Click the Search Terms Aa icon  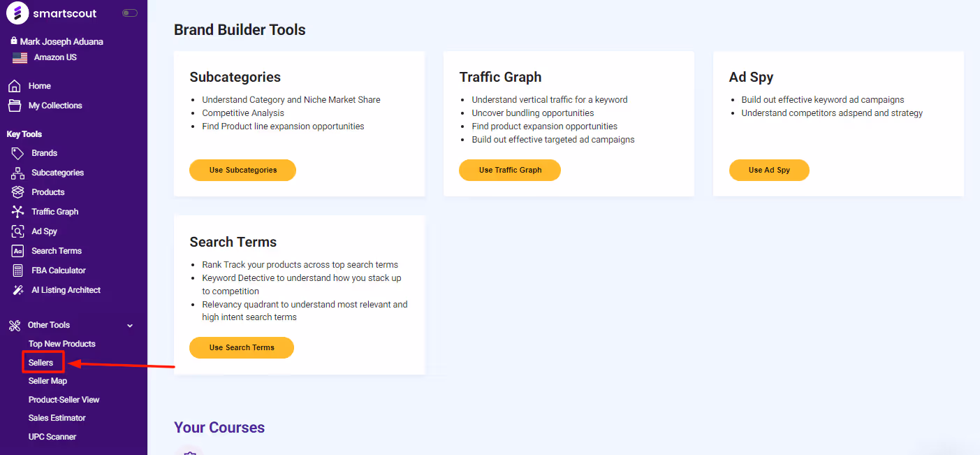click(x=18, y=251)
